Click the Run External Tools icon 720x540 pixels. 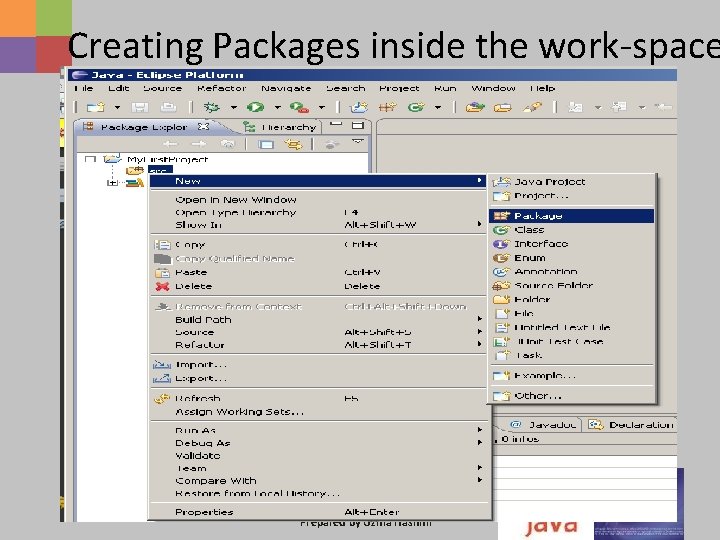point(299,107)
